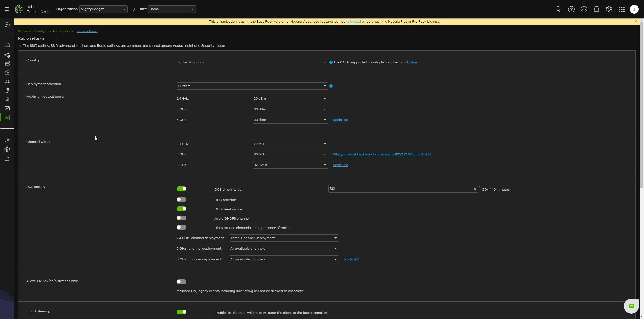Open the chat support bubble

click(x=631, y=306)
